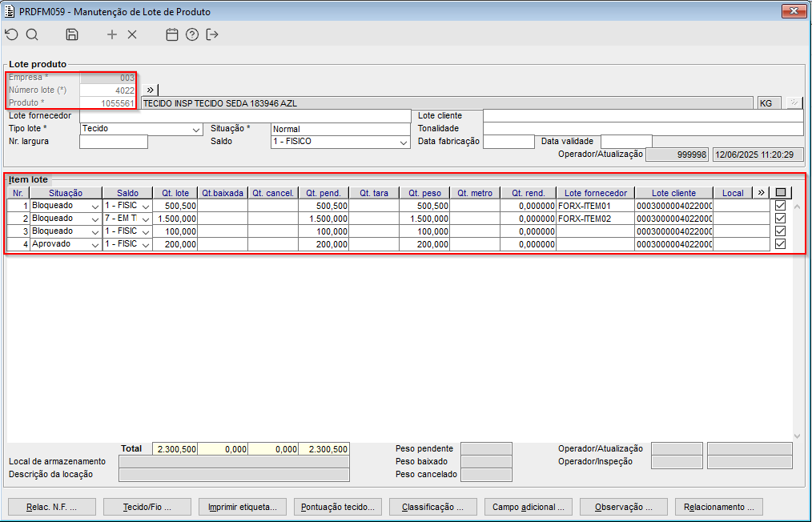Open help with question mark icon
This screenshot has height=522, width=812.
click(x=192, y=34)
